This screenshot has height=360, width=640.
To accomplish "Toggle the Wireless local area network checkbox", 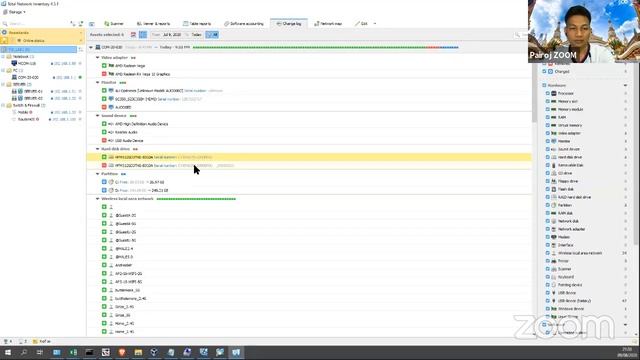I will [547, 253].
